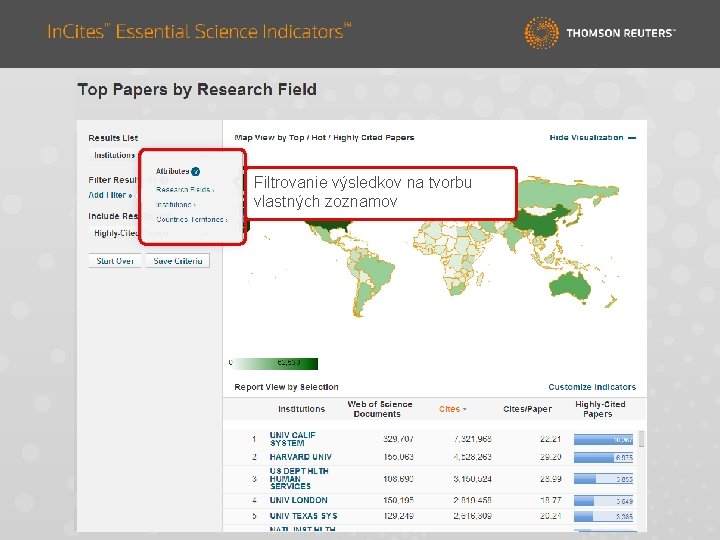720x540 pixels.
Task: Click the Cites column sort arrow
Action: (465, 409)
